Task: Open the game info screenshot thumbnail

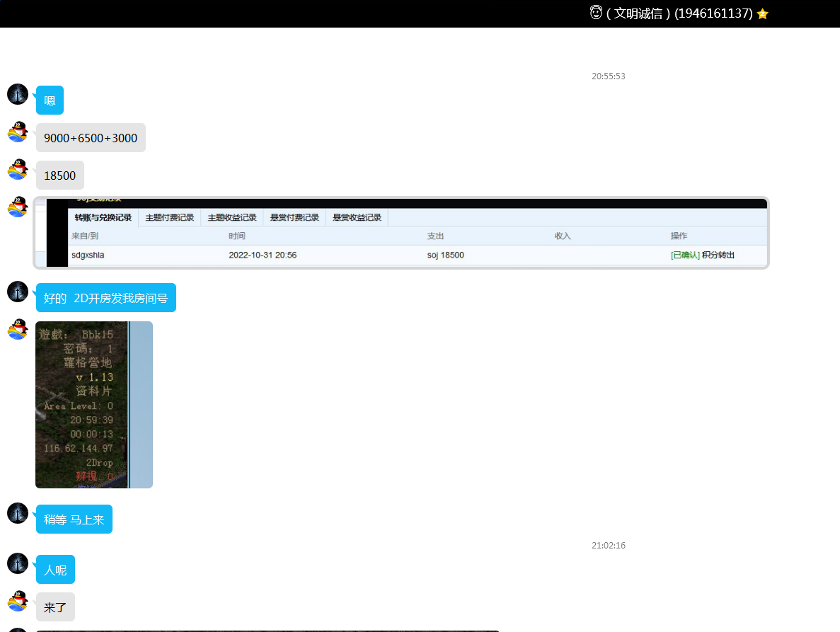Action: pyautogui.click(x=93, y=404)
